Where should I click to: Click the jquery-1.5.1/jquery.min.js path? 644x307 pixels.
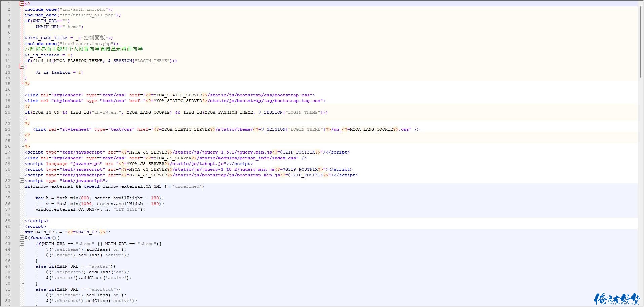coord(222,152)
